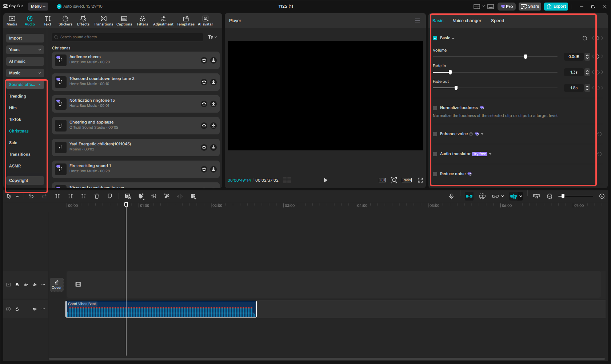Select the Christmas sound effects category
Image resolution: width=611 pixels, height=364 pixels.
[x=19, y=131]
